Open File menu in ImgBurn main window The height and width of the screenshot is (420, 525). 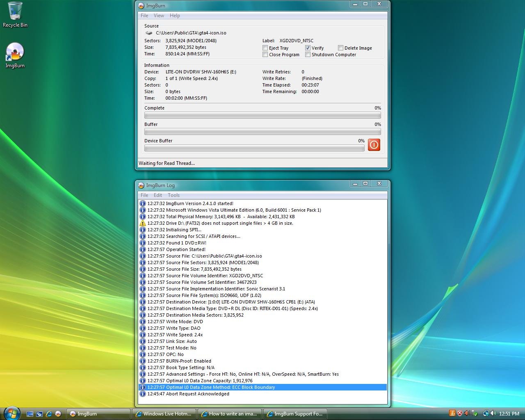pyautogui.click(x=144, y=16)
